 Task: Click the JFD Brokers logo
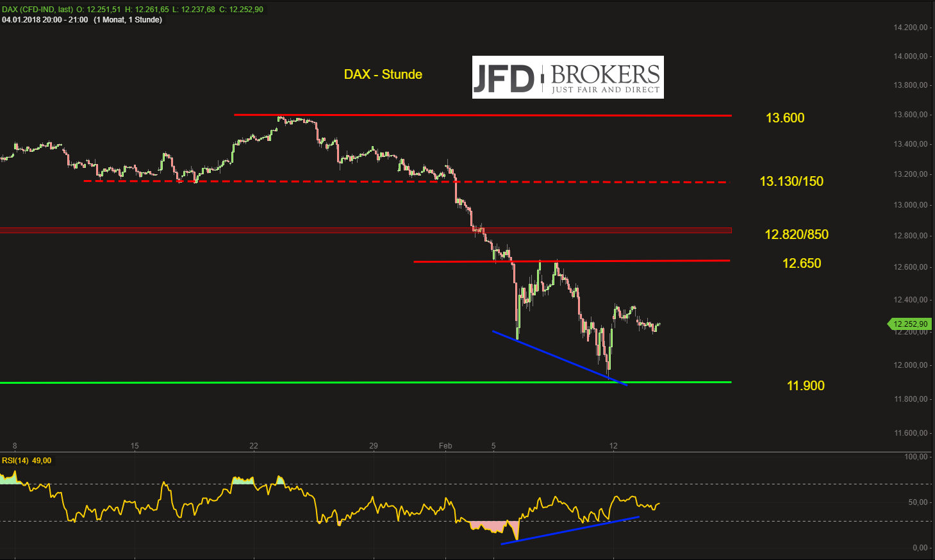tap(568, 78)
